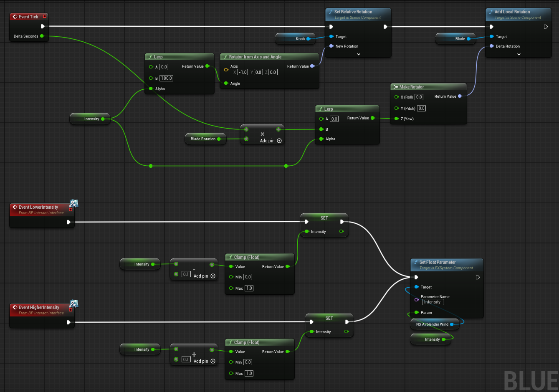Click the Make Rotator Y (Pitch) value field
The height and width of the screenshot is (392, 559).
[x=421, y=109]
